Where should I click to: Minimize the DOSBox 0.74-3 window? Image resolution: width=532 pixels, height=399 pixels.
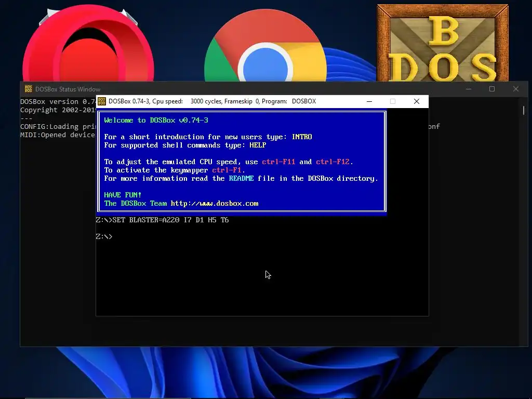pyautogui.click(x=369, y=101)
